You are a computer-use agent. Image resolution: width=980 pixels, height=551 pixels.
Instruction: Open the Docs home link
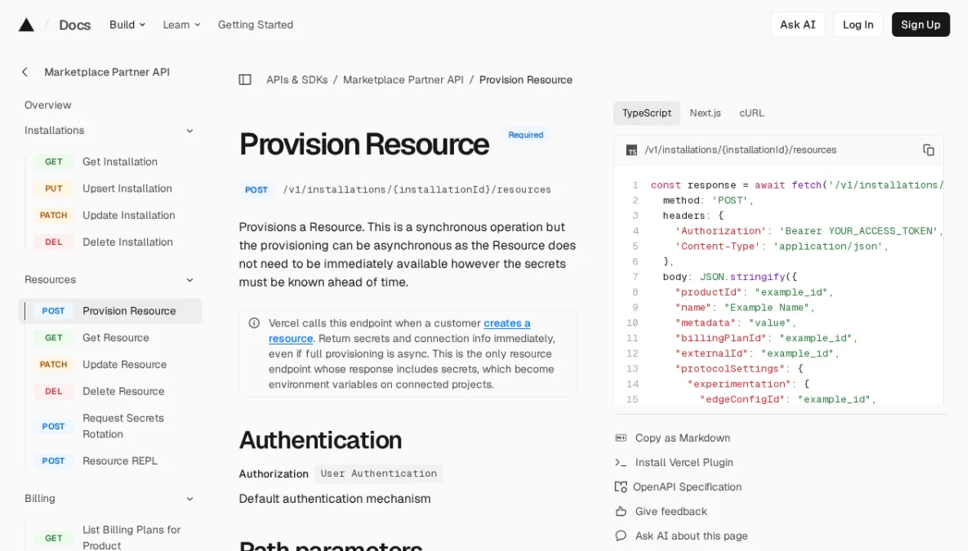point(74,24)
